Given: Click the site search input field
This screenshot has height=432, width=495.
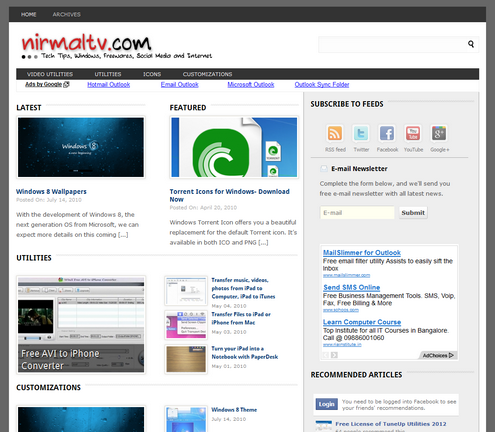Looking at the screenshot, I should 392,44.
